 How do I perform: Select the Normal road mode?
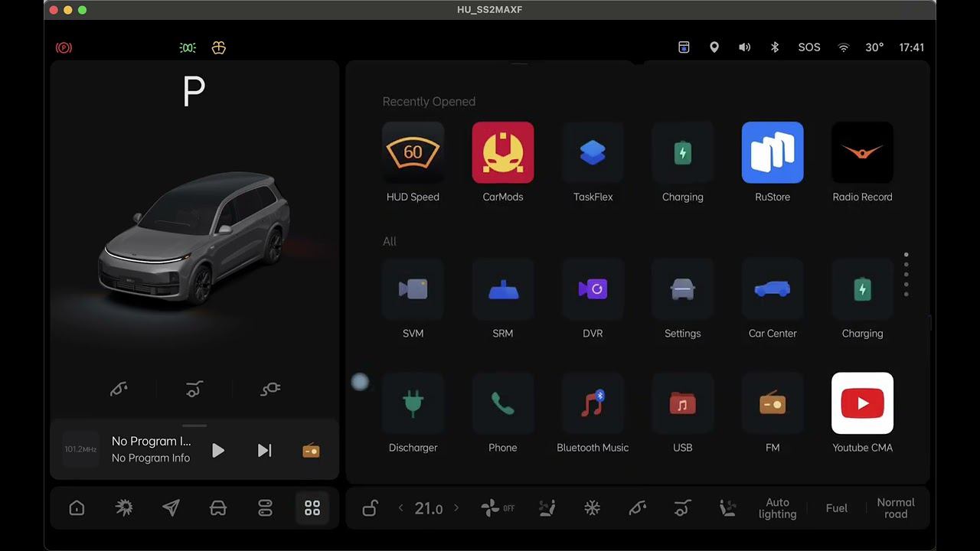click(x=896, y=508)
